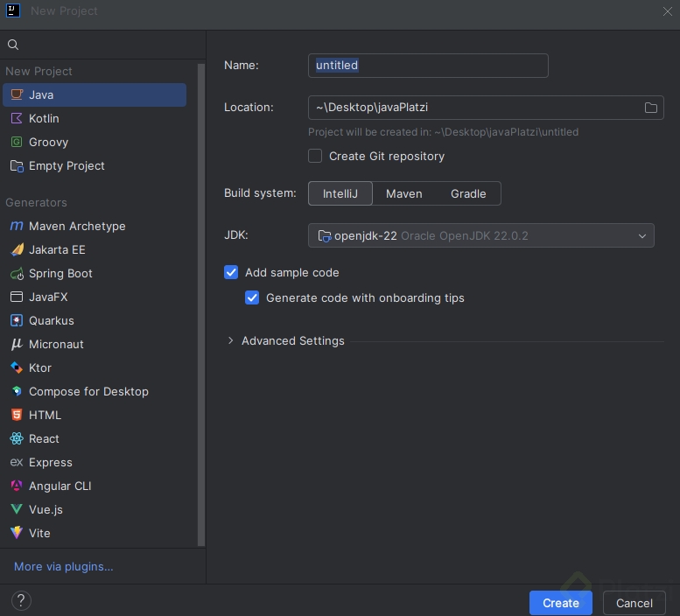Image resolution: width=680 pixels, height=616 pixels.
Task: Uncheck Add sample code
Action: pos(231,272)
